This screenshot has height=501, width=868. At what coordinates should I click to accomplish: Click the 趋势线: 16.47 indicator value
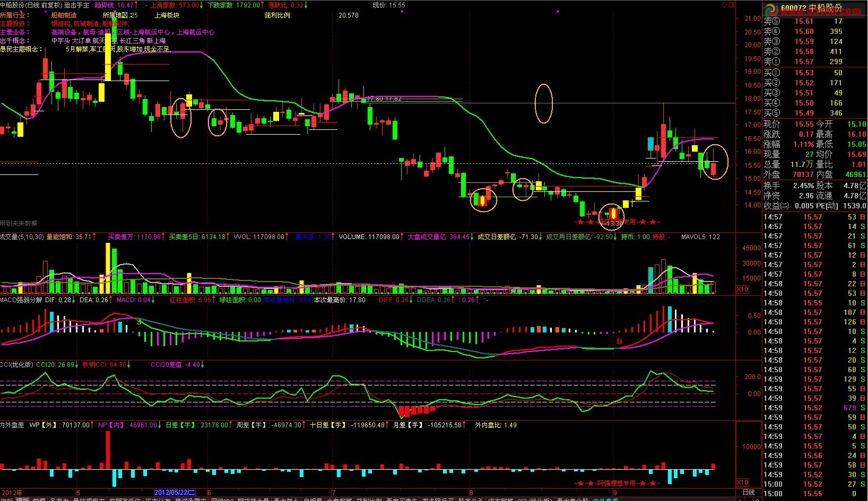[x=116, y=5]
